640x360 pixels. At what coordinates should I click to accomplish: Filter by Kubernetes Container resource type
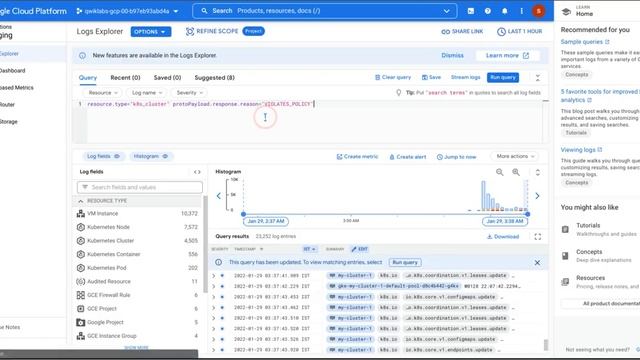137,254
